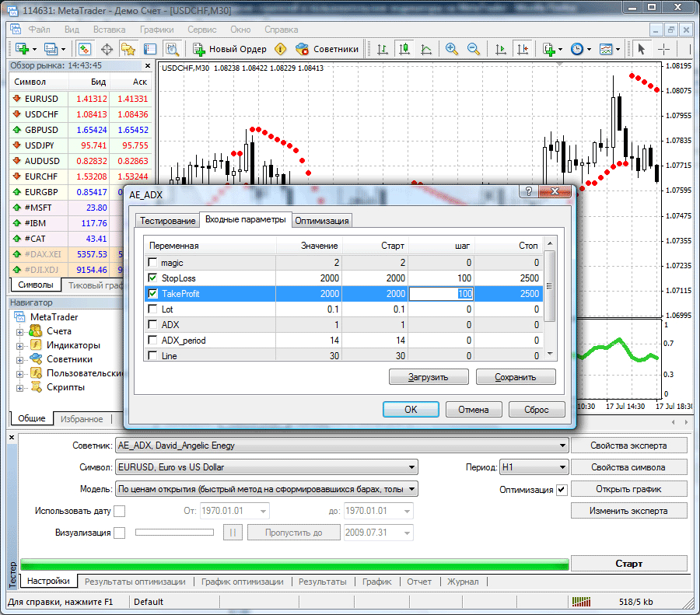Edit the TakeProfit step field 100
Screen dimensions: 700x615
point(441,294)
